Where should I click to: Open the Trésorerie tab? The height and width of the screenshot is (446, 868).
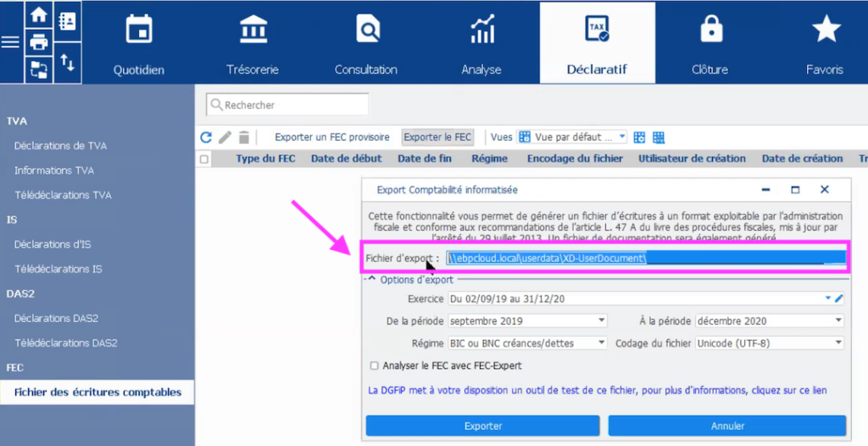[x=253, y=43]
